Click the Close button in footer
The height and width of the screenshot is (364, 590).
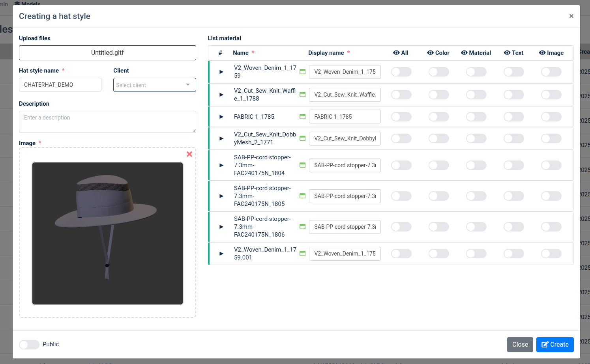click(520, 345)
